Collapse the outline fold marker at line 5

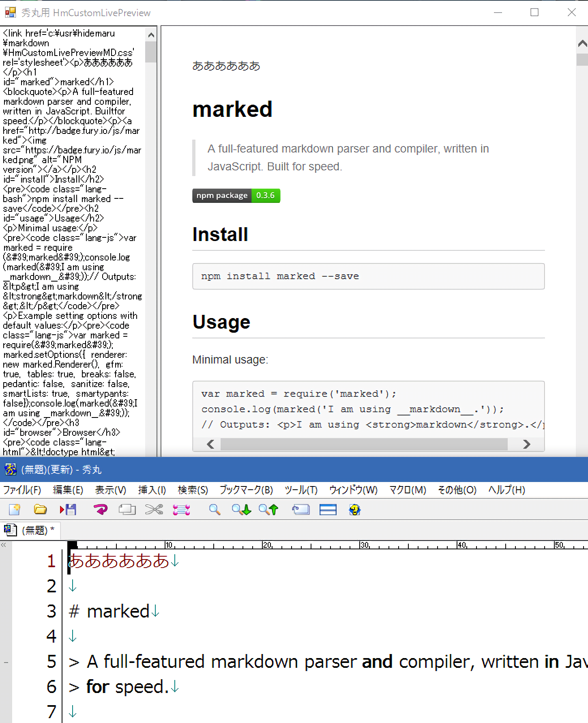(x=6, y=663)
